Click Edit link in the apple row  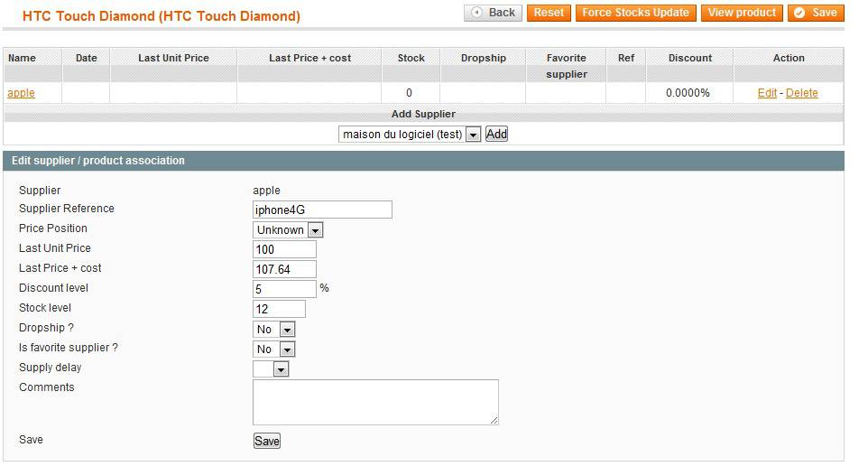tap(767, 92)
